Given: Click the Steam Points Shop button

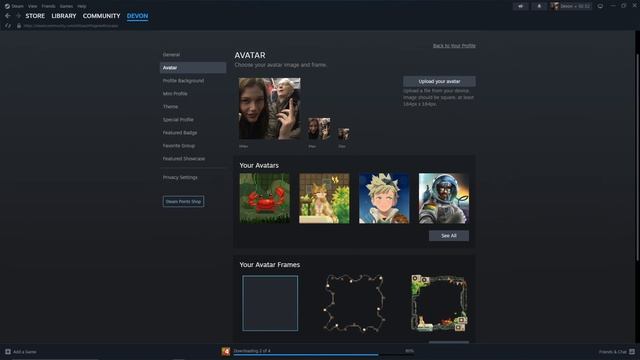Looking at the screenshot, I should [x=183, y=201].
